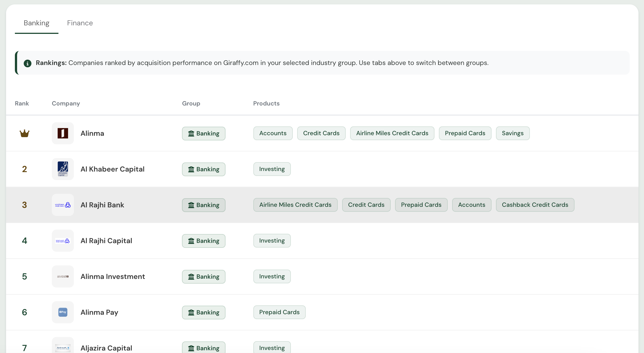Click Al Rajhi Bank's Cashback Credit Cards tag
The width and height of the screenshot is (644, 353).
tap(535, 205)
